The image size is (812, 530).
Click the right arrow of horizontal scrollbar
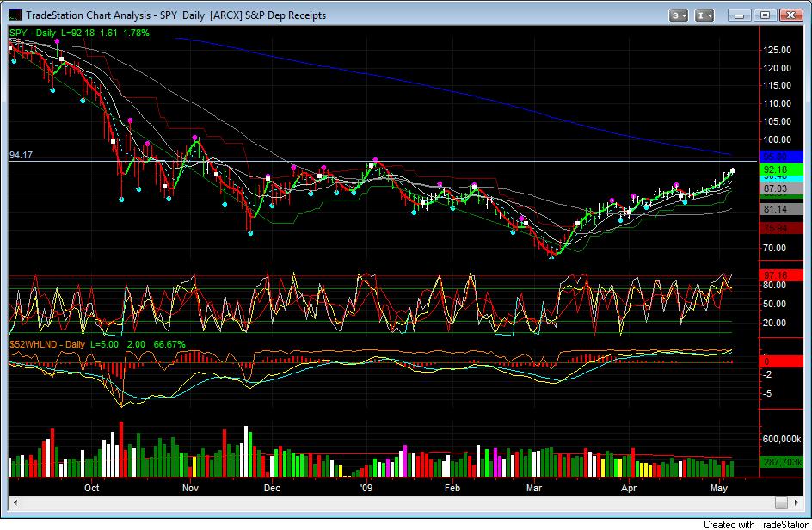[x=796, y=502]
